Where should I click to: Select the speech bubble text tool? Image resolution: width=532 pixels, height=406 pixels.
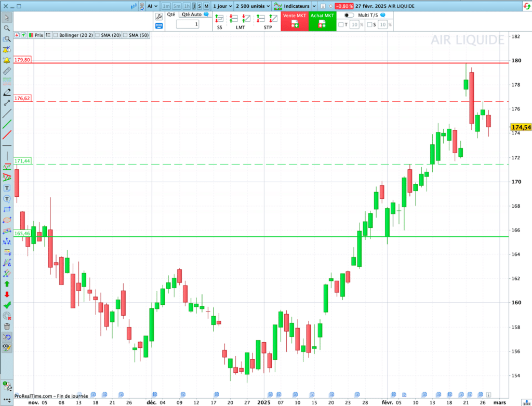(7, 199)
